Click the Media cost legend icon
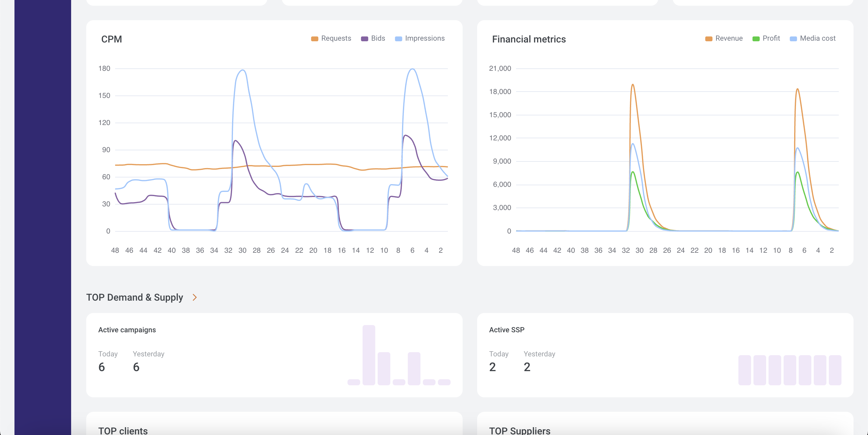 (x=793, y=39)
